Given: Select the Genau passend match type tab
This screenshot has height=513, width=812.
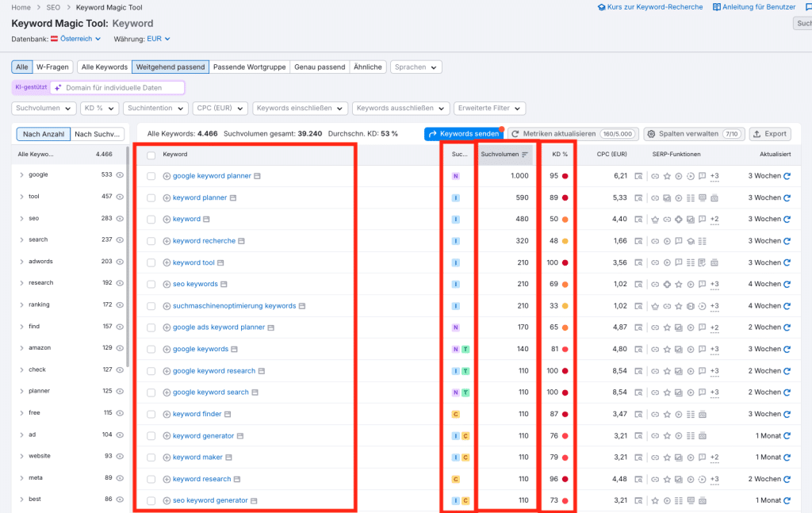Looking at the screenshot, I should pos(320,67).
